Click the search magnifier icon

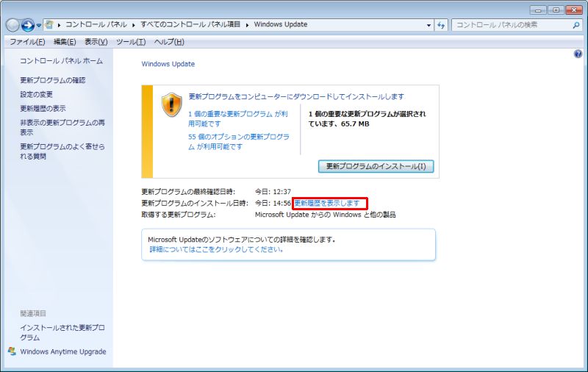pos(576,25)
